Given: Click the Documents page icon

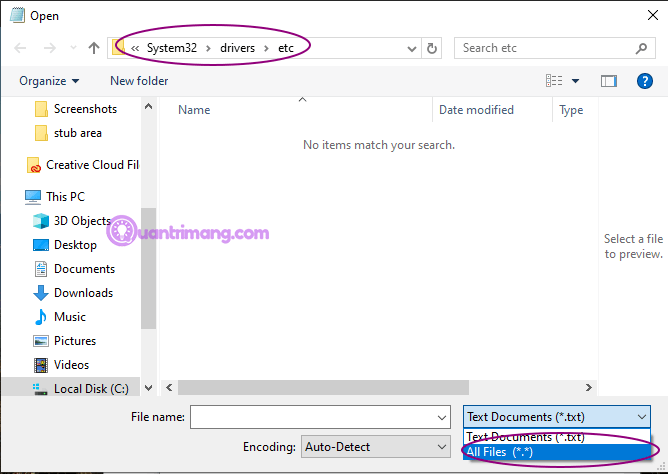Looking at the screenshot, I should 41,269.
